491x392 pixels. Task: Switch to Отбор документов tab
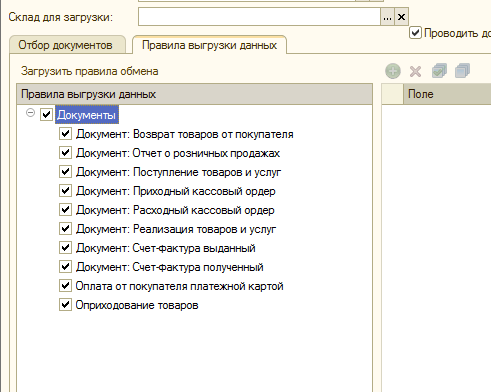pos(65,45)
